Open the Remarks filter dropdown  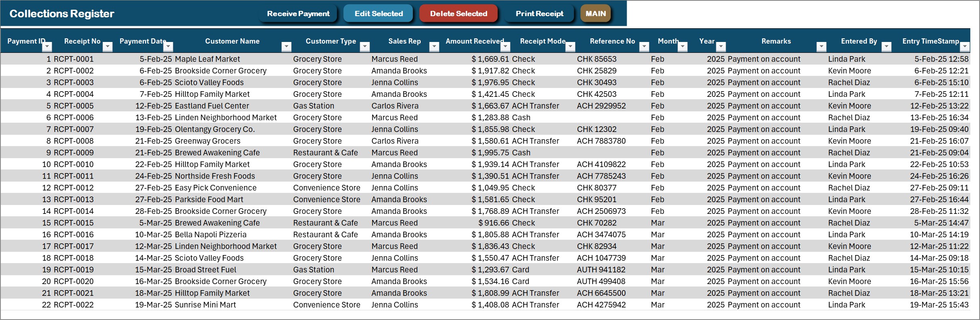tap(821, 47)
